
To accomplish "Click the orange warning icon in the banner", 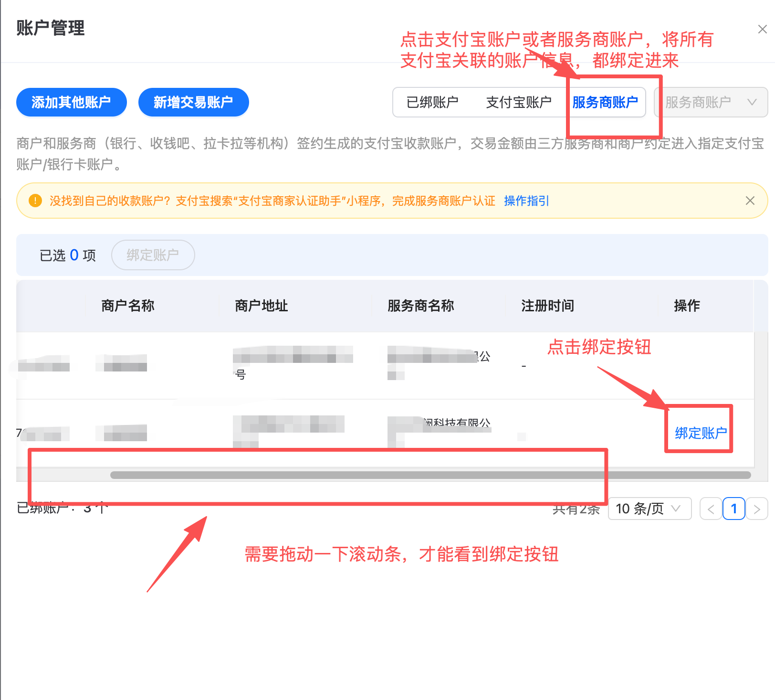I will pos(35,201).
